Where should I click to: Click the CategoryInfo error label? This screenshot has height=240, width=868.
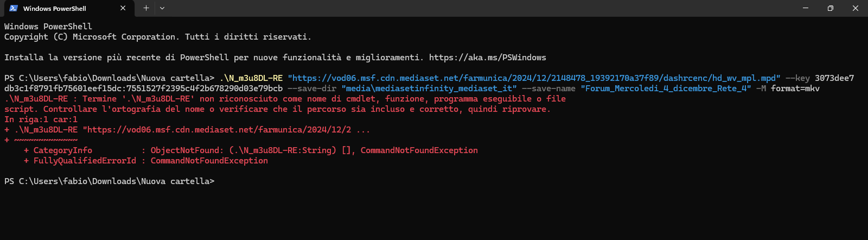tap(62, 150)
